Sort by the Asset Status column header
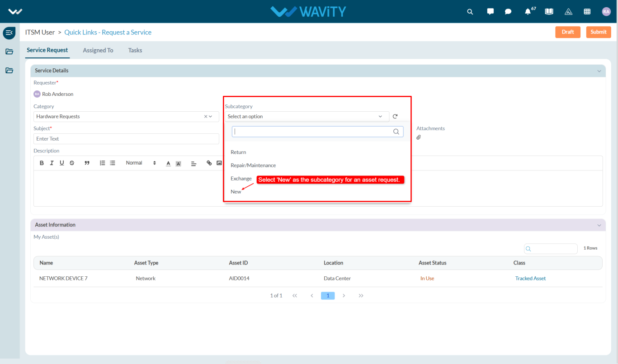 pyautogui.click(x=432, y=263)
